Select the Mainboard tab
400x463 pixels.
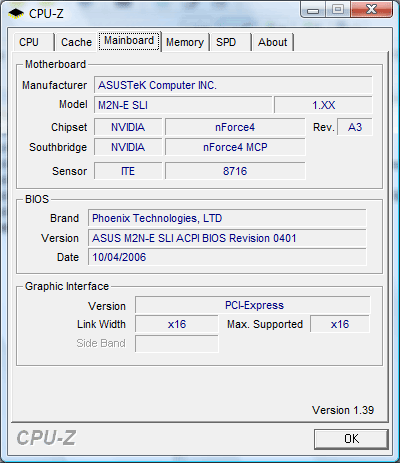[129, 41]
